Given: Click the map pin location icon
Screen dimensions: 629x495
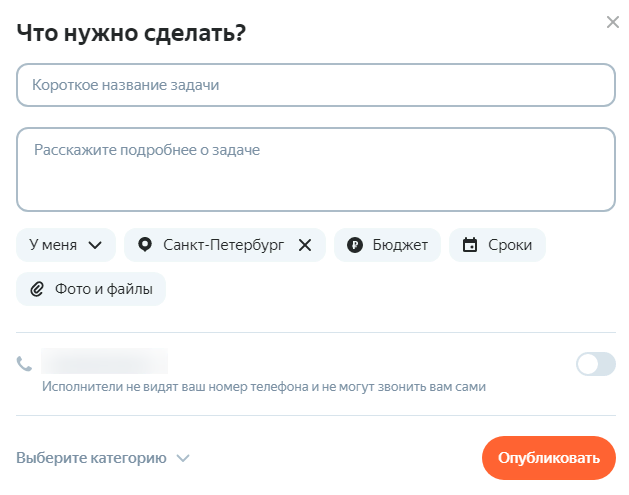Looking at the screenshot, I should [145, 245].
